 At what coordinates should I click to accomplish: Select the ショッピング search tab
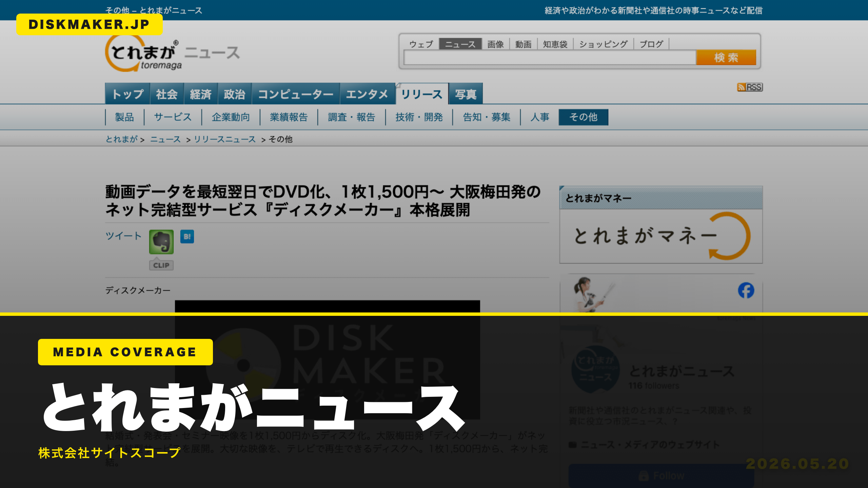[604, 44]
